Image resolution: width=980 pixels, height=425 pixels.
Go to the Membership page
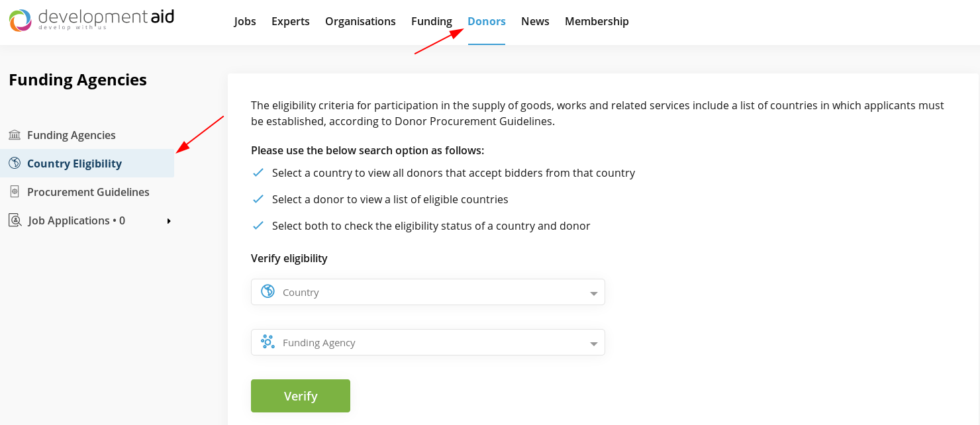coord(597,21)
